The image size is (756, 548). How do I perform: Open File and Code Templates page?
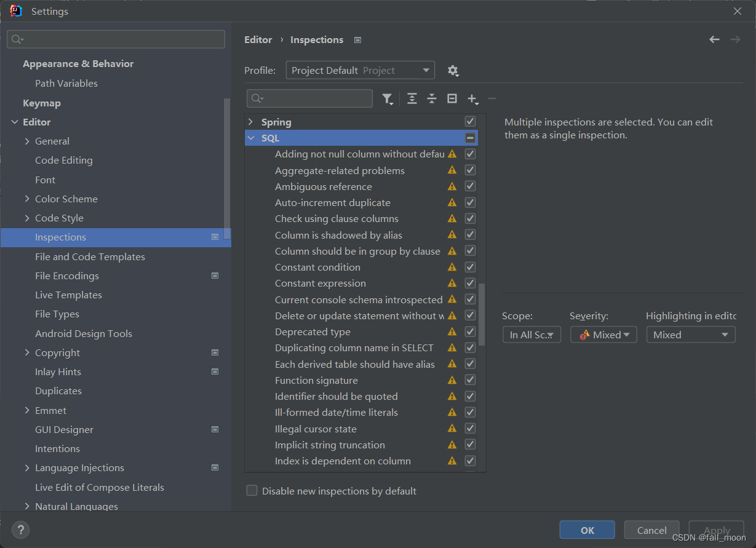pyautogui.click(x=90, y=256)
